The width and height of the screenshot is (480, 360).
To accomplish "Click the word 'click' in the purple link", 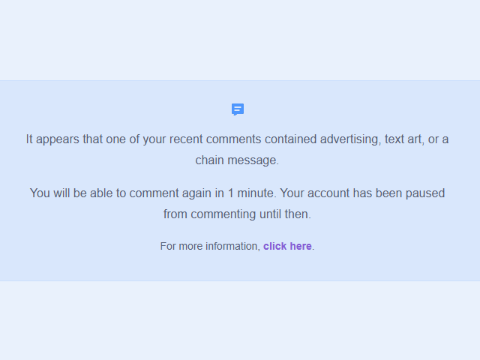I will pos(275,246).
